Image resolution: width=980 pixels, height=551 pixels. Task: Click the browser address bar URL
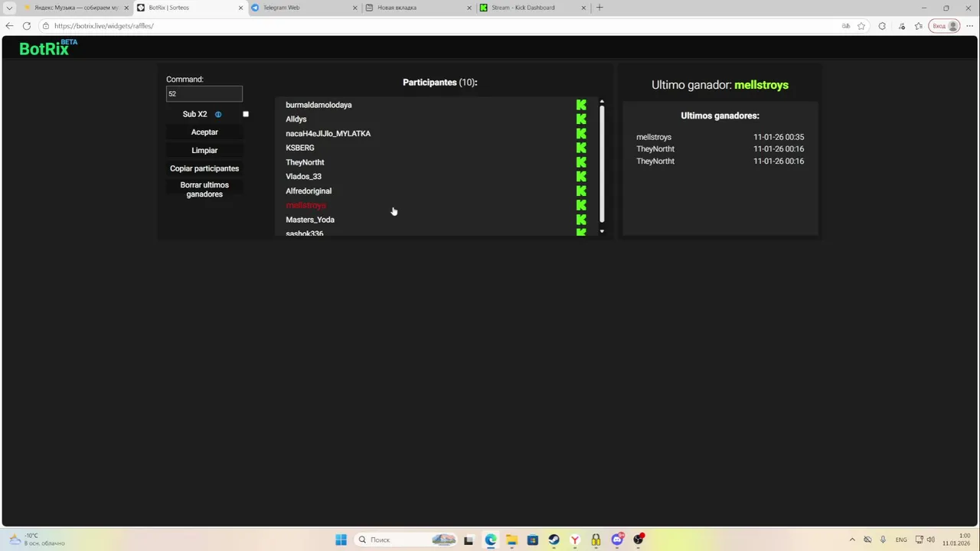coord(104,26)
